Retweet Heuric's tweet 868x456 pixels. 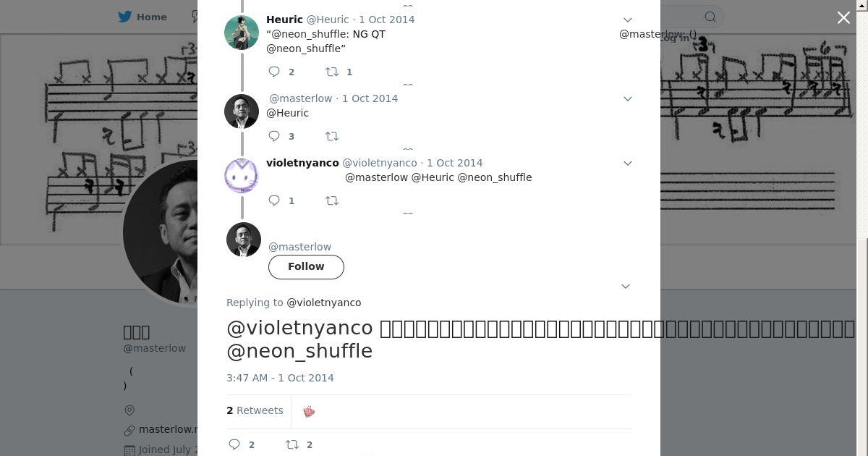(332, 72)
